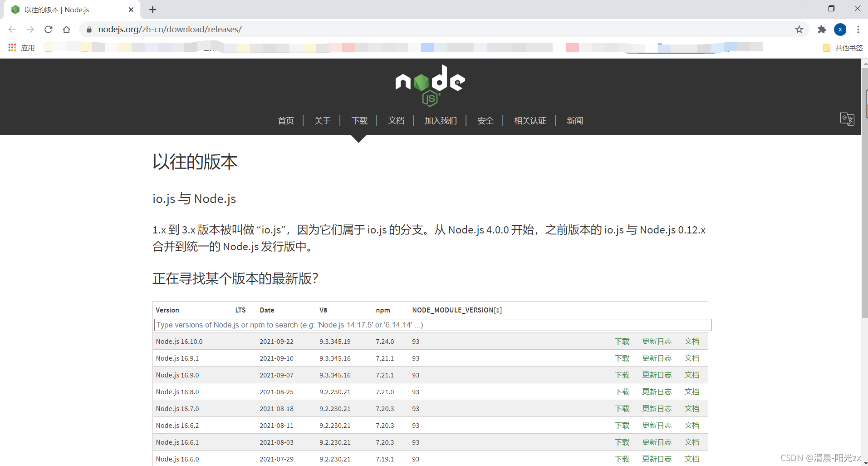
Task: Open 更新日志 for Node.js 16.6.2
Action: click(657, 426)
